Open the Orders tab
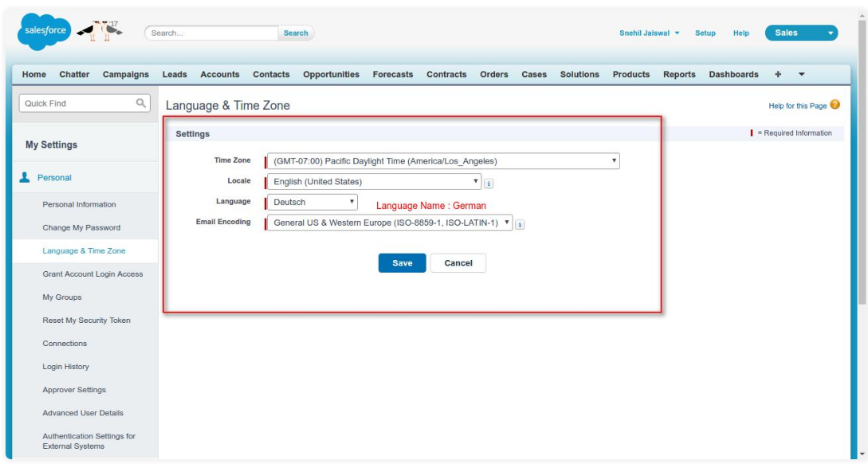 pos(494,74)
